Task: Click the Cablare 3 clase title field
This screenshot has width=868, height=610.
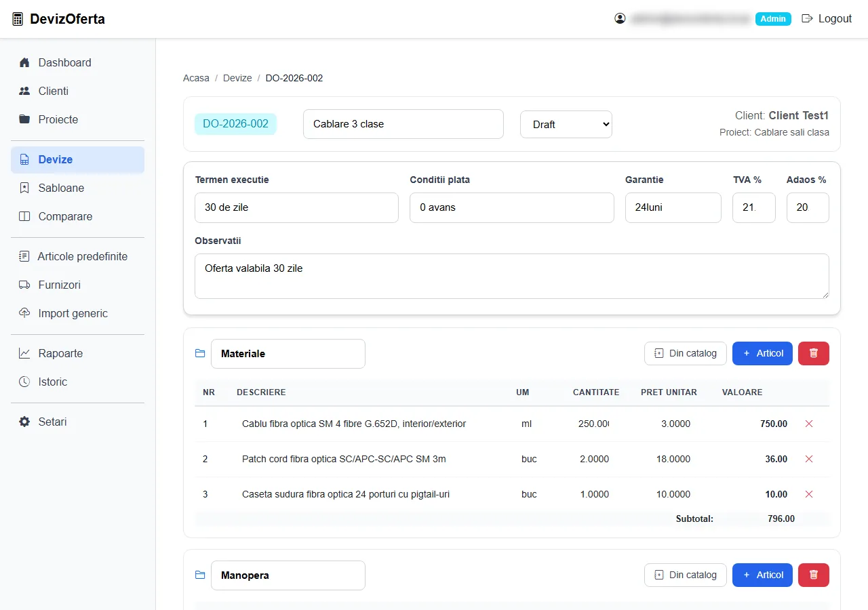Action: 403,124
